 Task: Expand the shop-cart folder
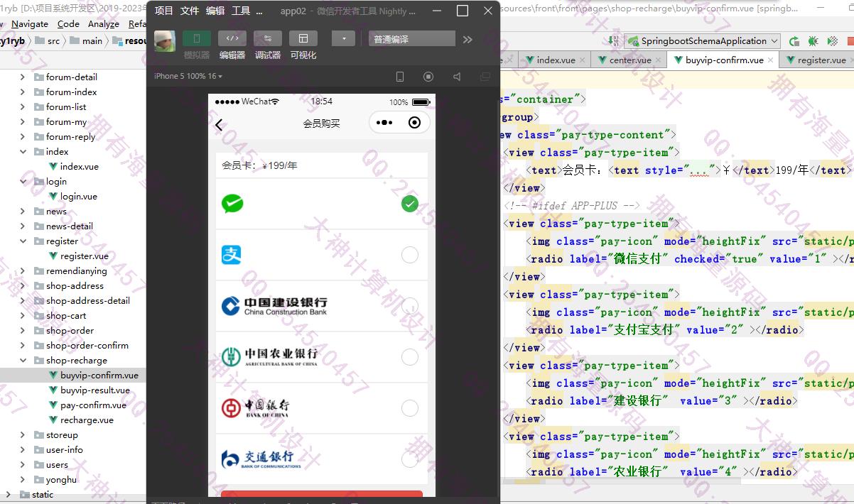(23, 315)
